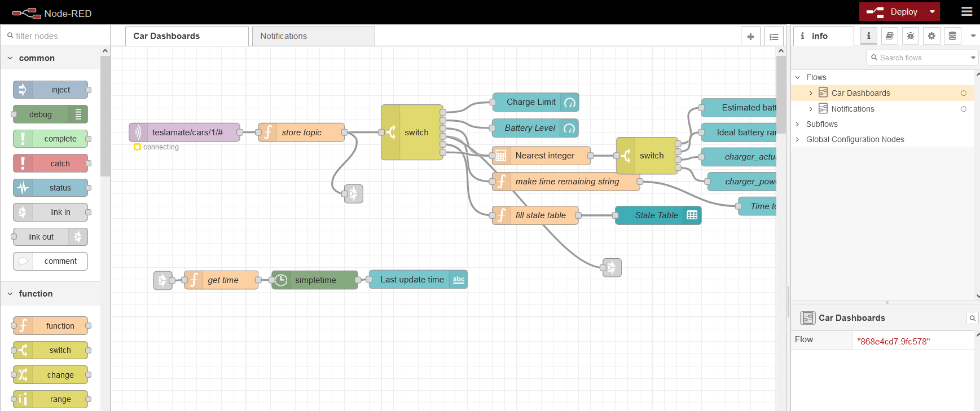Collapse the common palette category

coord(10,58)
